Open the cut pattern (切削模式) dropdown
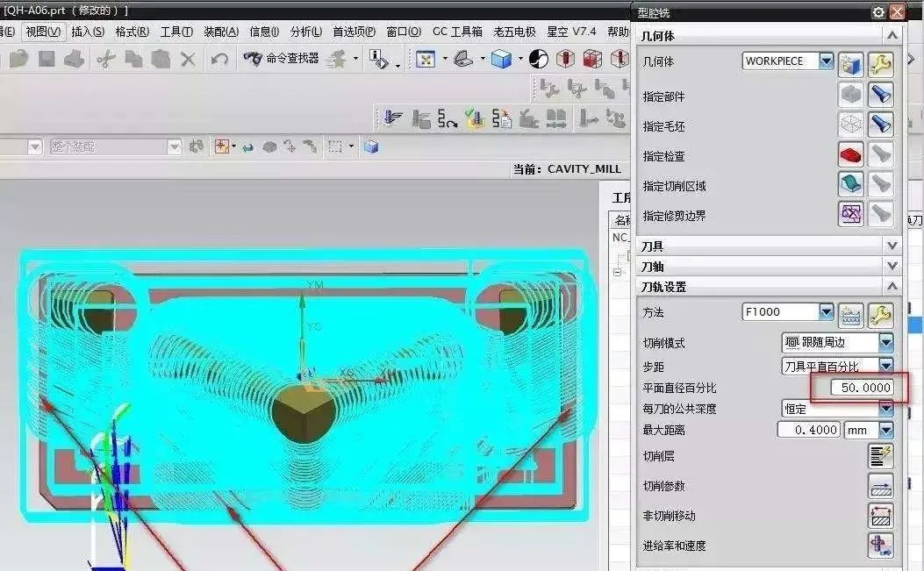Screen dimensions: 924x571 [x=885, y=343]
